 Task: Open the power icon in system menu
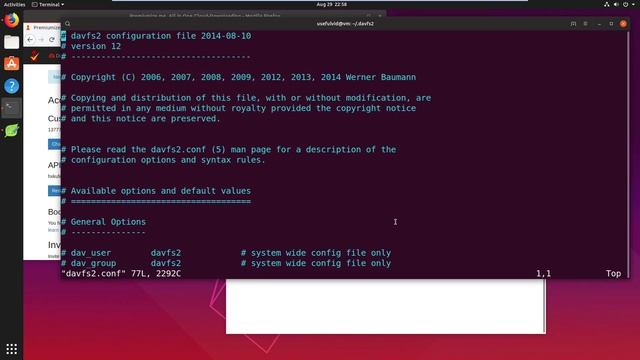click(x=625, y=4)
